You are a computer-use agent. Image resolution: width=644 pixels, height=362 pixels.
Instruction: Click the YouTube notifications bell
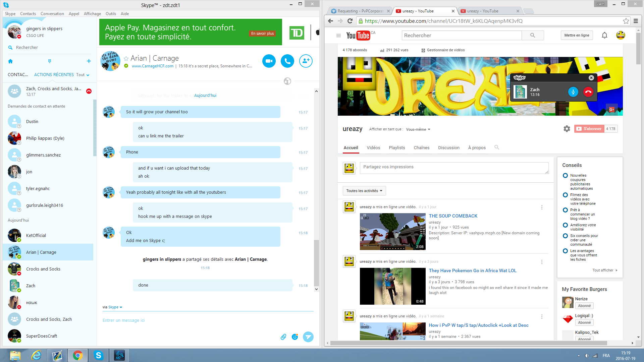click(604, 35)
